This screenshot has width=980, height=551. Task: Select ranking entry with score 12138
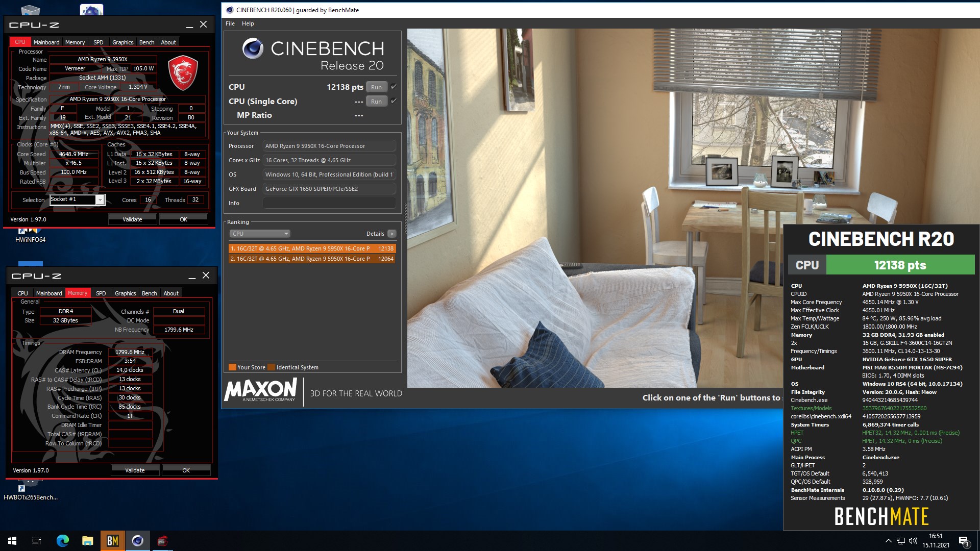[312, 248]
